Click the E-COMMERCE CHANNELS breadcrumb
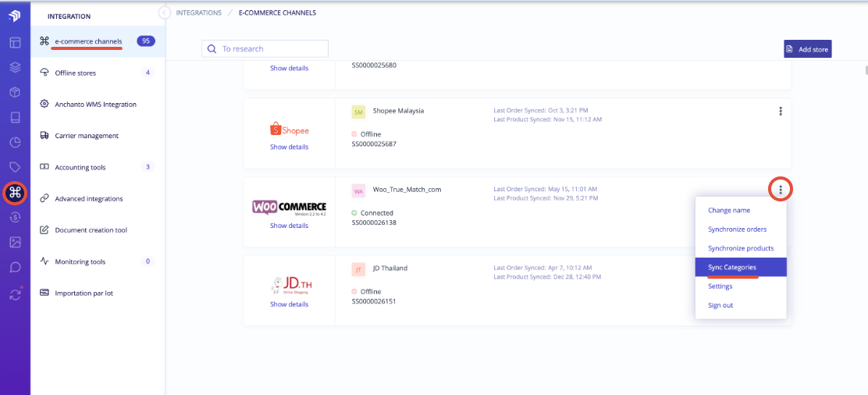This screenshot has height=395, width=868. (x=277, y=12)
